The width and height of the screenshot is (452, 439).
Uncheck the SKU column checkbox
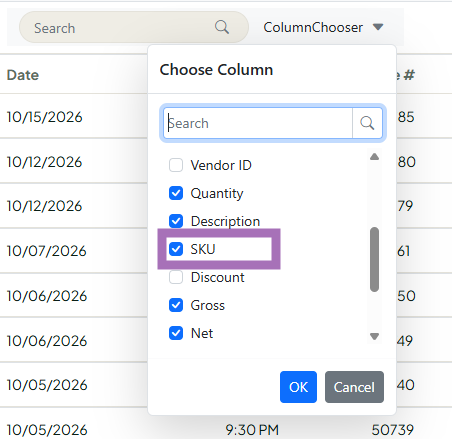point(176,249)
